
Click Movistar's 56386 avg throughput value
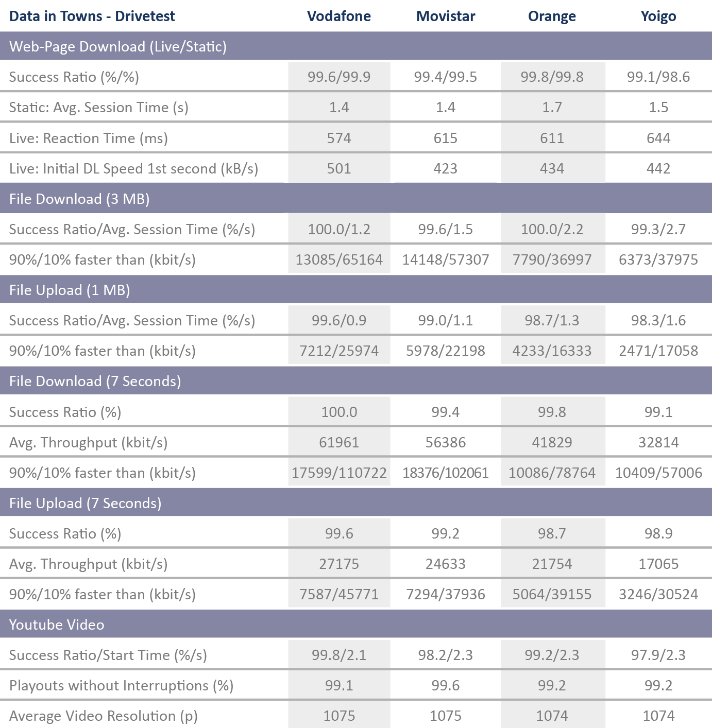pyautogui.click(x=446, y=442)
